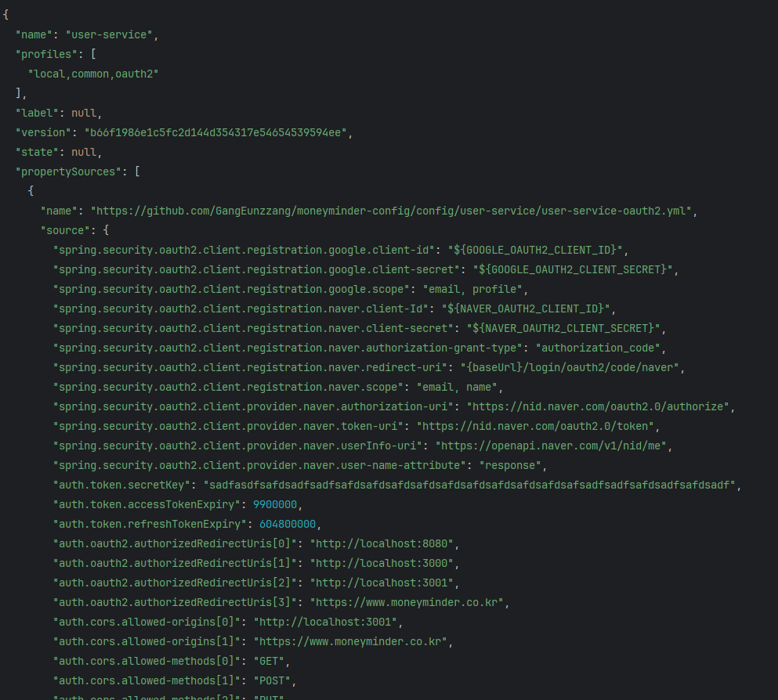Click the source object opening brace
This screenshot has width=778, height=700.
click(x=106, y=230)
